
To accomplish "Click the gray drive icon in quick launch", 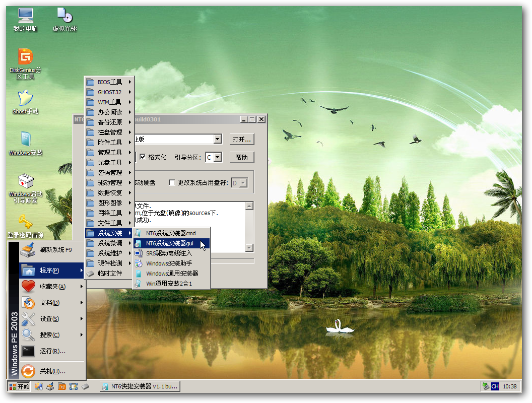I will (85, 386).
